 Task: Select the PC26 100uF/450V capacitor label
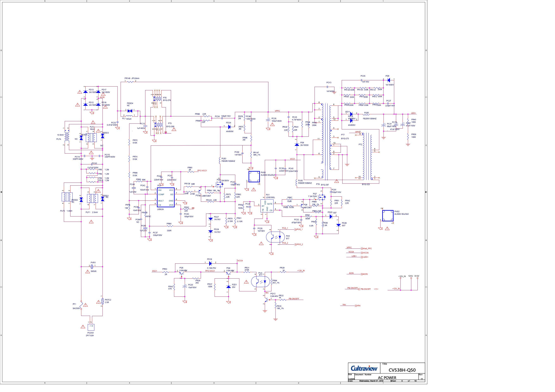point(276,120)
